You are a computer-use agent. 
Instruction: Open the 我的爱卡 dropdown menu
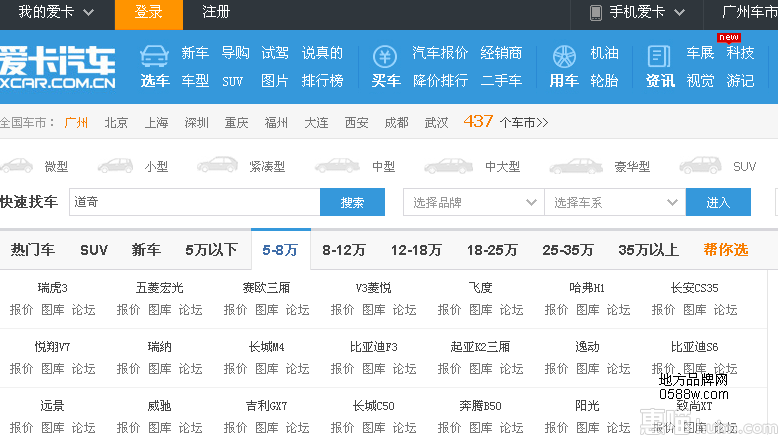[56, 12]
